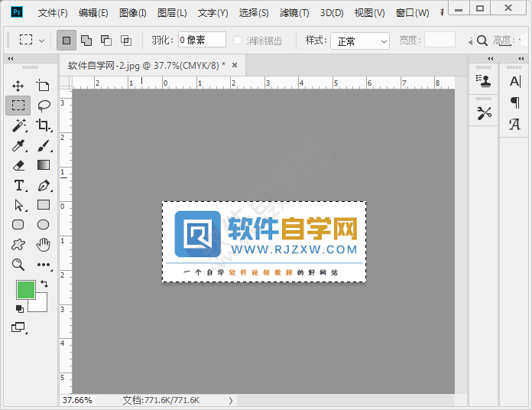Viewport: 532px width, 410px height.
Task: Open the 选择(S) menu
Action: click(x=254, y=13)
